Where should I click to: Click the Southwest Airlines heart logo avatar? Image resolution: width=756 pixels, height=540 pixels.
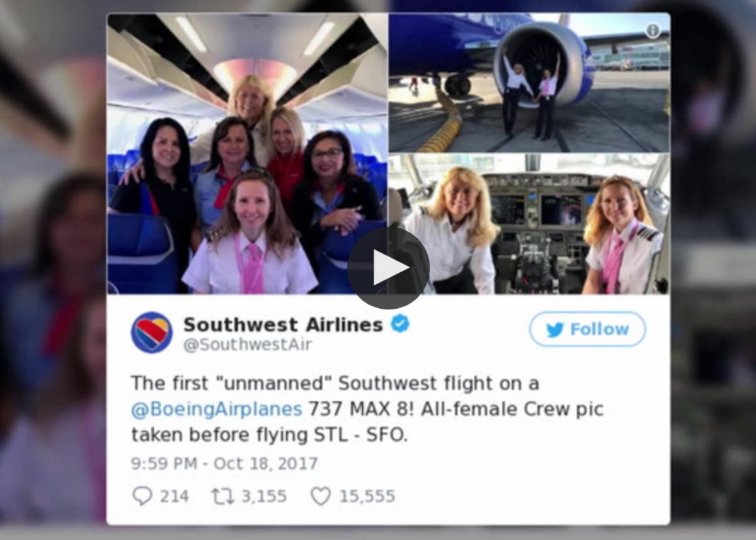click(x=152, y=332)
